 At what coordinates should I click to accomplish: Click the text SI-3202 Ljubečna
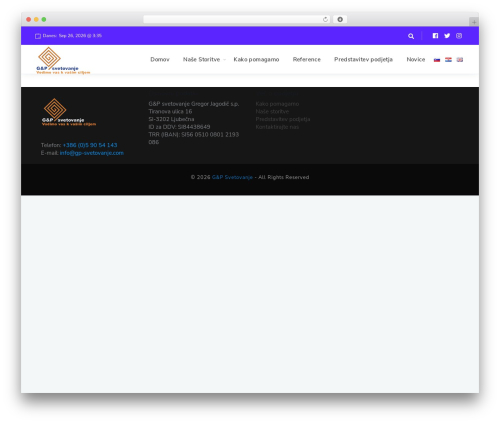tap(171, 119)
